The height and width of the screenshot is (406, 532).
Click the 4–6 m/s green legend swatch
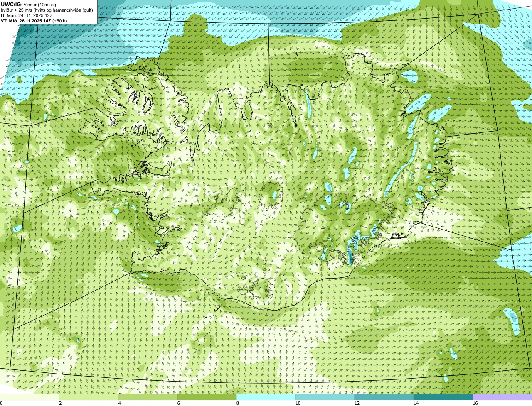pos(148,397)
